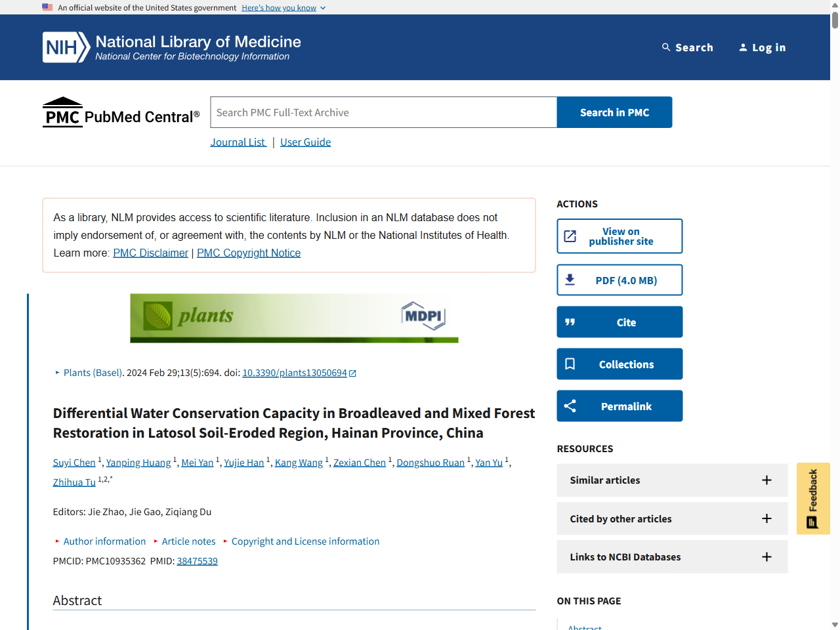Click the PMC PubMed Central logo

121,112
